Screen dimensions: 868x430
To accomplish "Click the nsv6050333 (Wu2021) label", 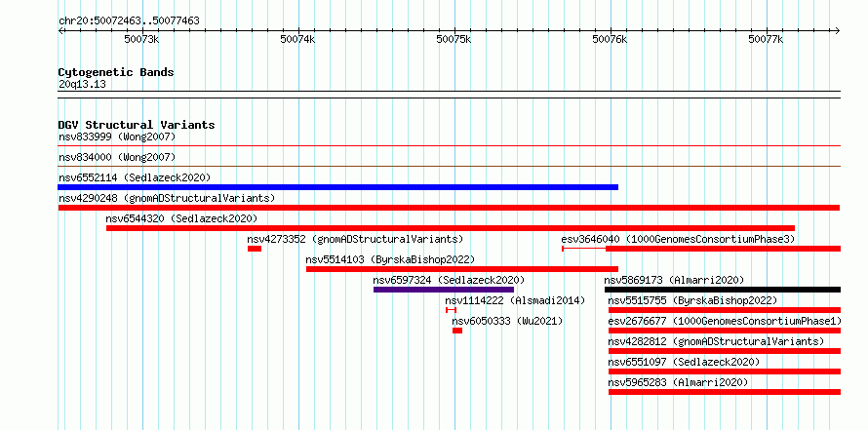I will [507, 321].
